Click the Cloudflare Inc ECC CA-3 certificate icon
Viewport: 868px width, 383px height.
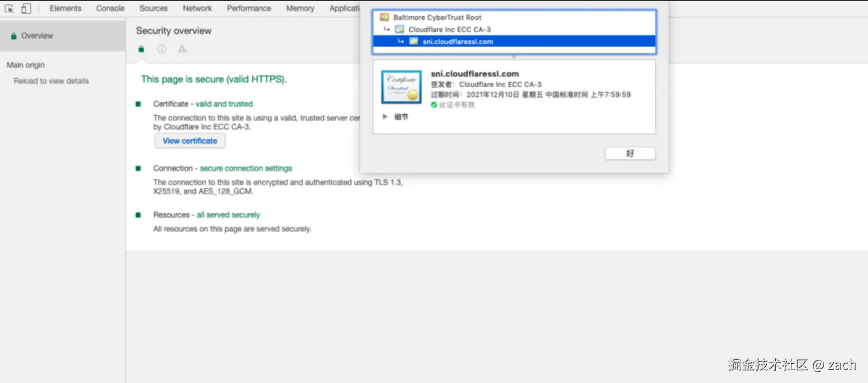(399, 29)
